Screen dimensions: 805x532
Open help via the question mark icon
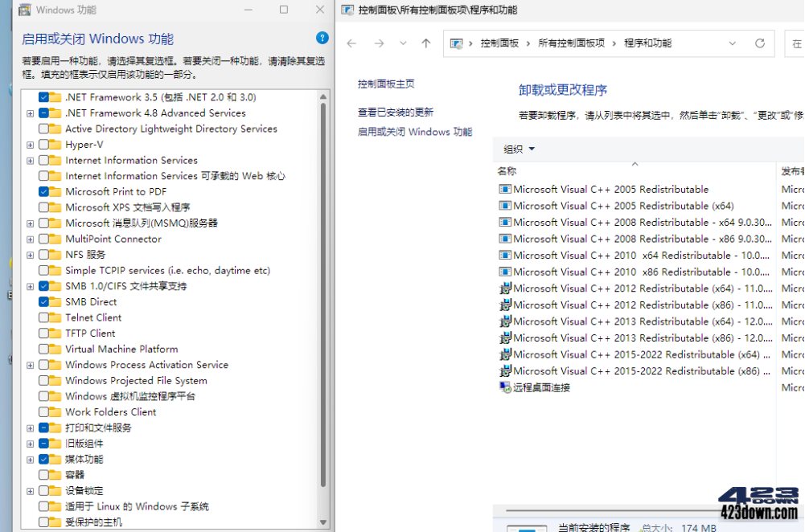tap(322, 38)
